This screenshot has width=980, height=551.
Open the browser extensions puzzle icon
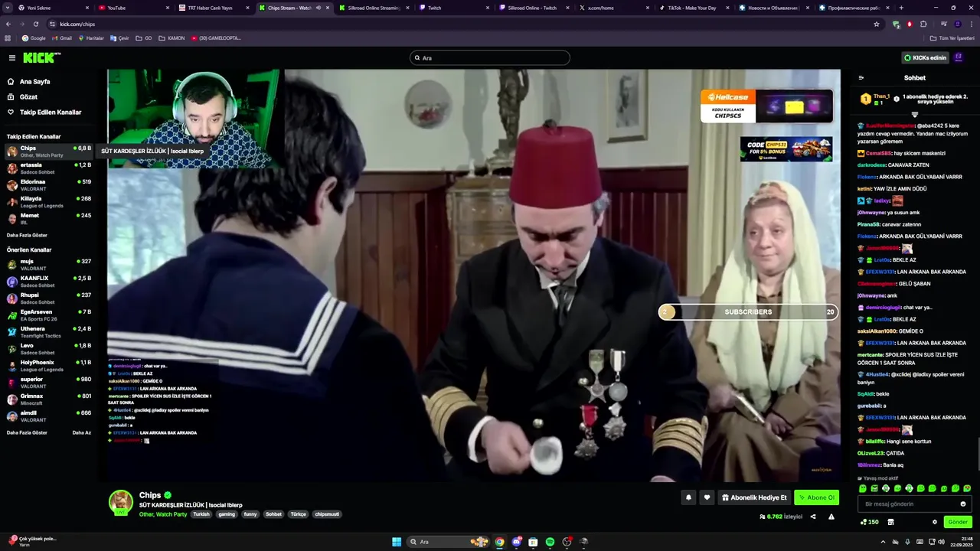[923, 24]
